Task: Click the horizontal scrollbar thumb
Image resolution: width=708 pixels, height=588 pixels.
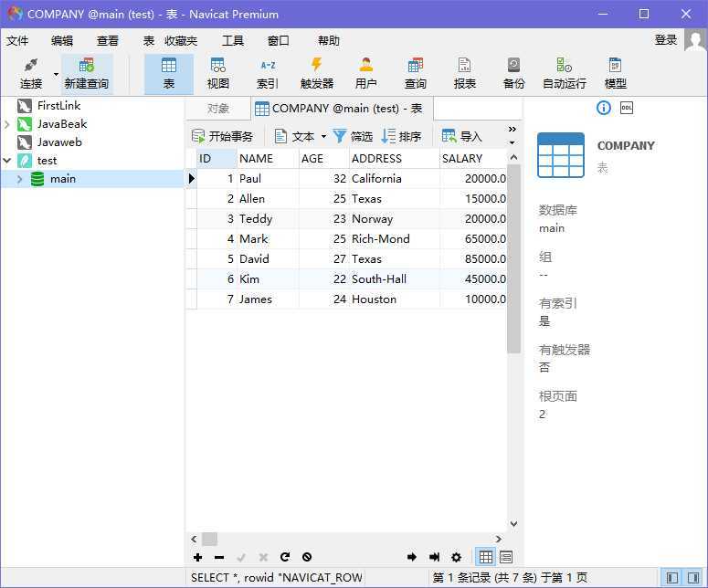Action: pos(209,539)
